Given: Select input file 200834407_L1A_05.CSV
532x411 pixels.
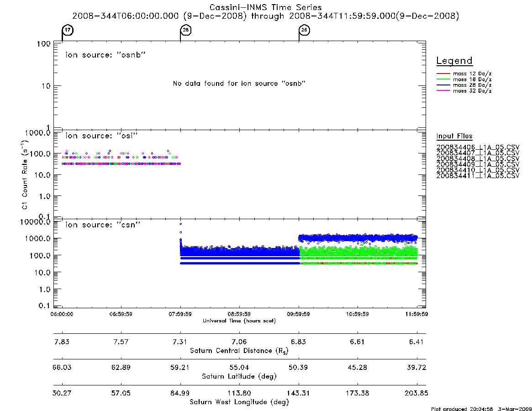Looking at the screenshot, I should [478, 153].
